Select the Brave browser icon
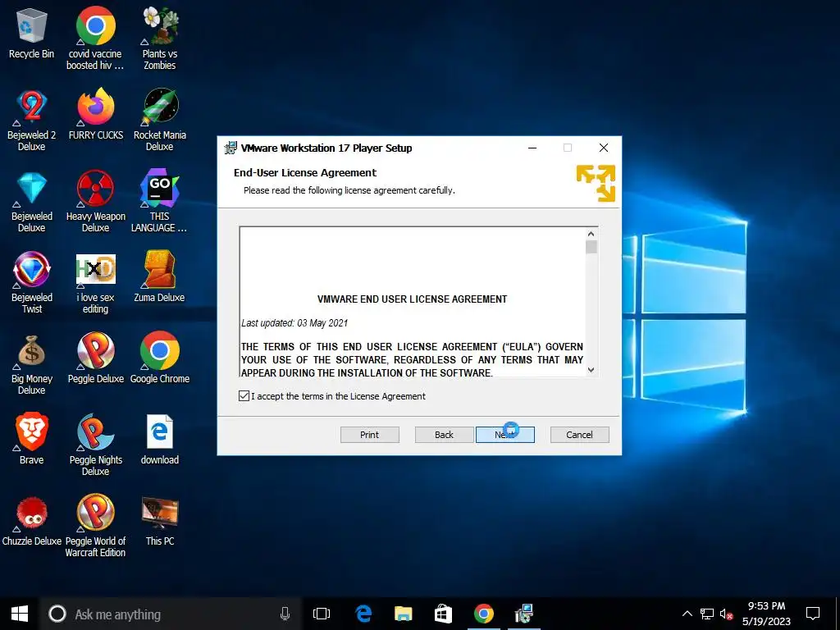Viewport: 840px width, 630px height. pyautogui.click(x=31, y=439)
